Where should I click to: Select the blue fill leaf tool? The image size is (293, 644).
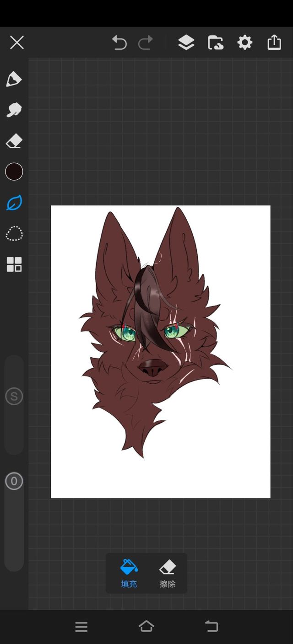pos(14,203)
